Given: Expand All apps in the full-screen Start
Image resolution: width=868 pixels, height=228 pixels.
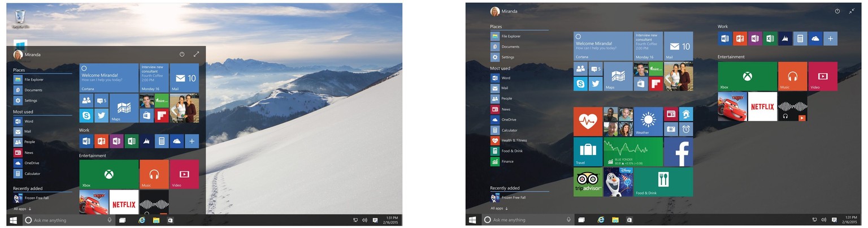Looking at the screenshot, I should [499, 208].
